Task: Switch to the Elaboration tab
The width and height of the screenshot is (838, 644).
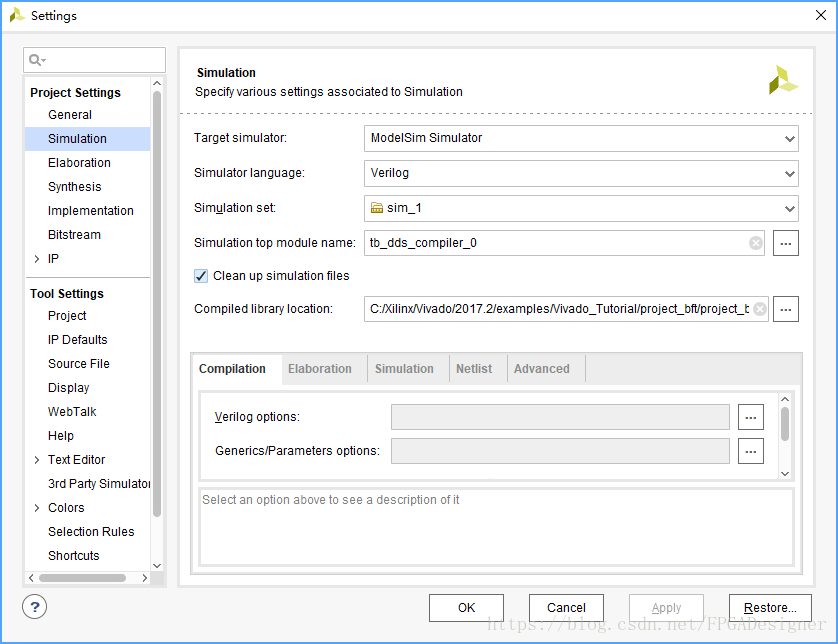Action: pos(320,369)
